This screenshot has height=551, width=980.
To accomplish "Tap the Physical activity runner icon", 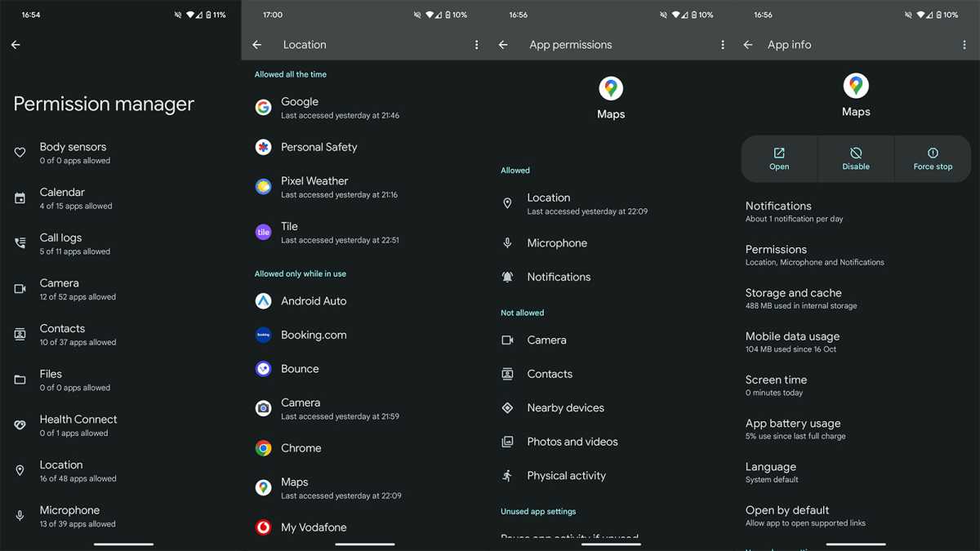I will pyautogui.click(x=507, y=475).
